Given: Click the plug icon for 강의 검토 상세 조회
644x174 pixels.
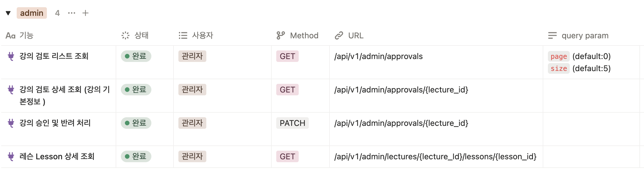Looking at the screenshot, I should click(x=11, y=90).
